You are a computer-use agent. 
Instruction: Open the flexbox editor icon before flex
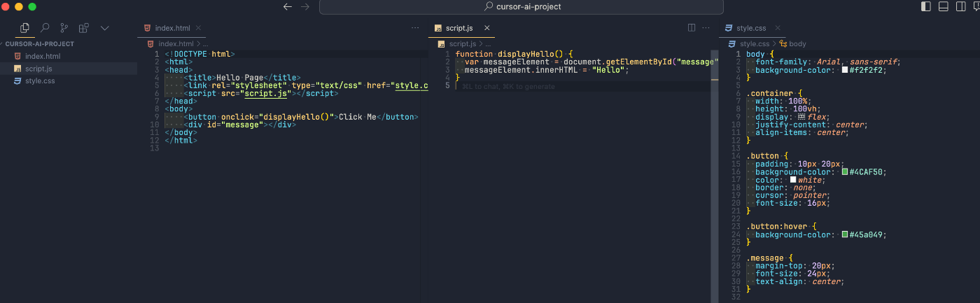pos(801,117)
